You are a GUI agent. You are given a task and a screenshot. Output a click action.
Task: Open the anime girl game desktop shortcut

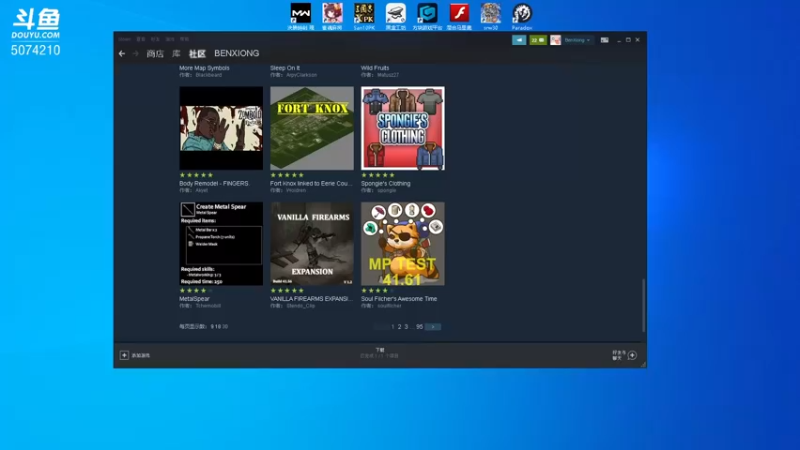[x=332, y=16]
